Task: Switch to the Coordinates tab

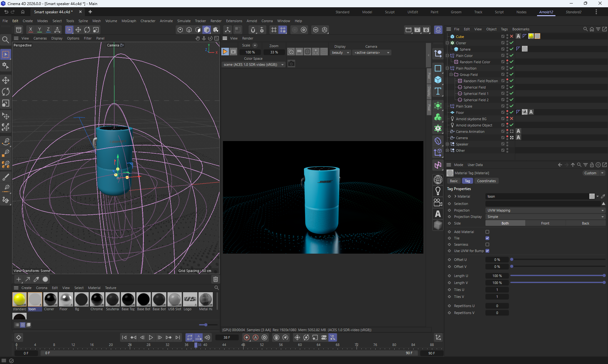Action: [486, 181]
